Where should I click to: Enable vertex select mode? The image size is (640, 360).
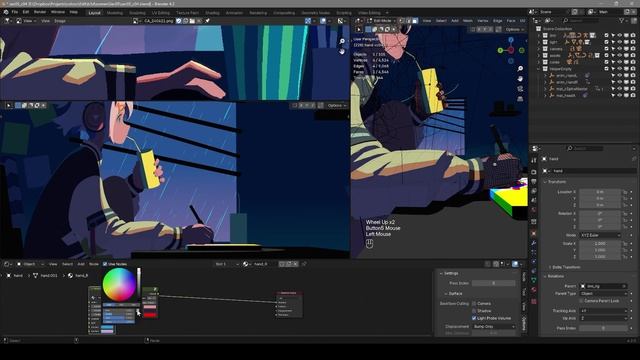[x=402, y=21]
